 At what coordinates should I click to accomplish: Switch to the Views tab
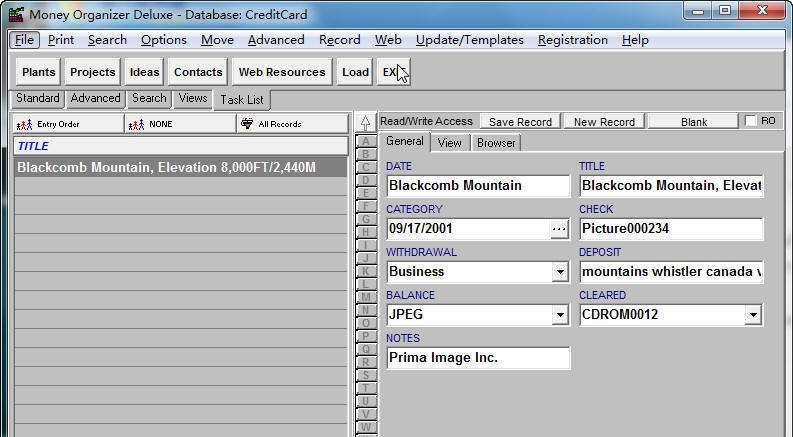click(x=193, y=98)
